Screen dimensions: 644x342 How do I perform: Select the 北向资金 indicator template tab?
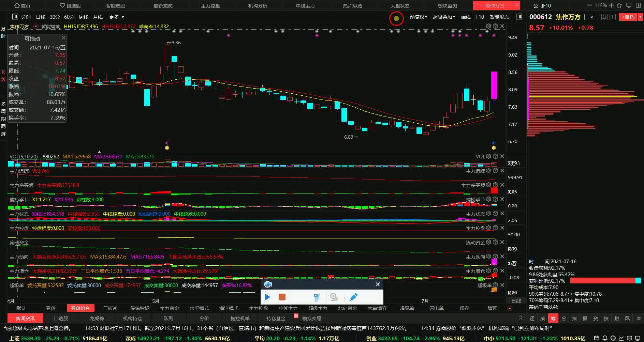pos(348,308)
